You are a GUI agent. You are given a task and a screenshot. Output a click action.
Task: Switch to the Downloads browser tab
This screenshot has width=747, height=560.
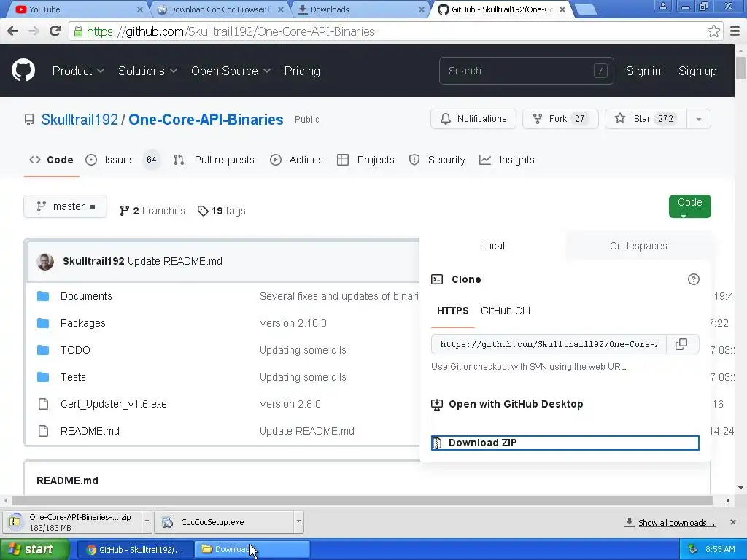point(360,9)
